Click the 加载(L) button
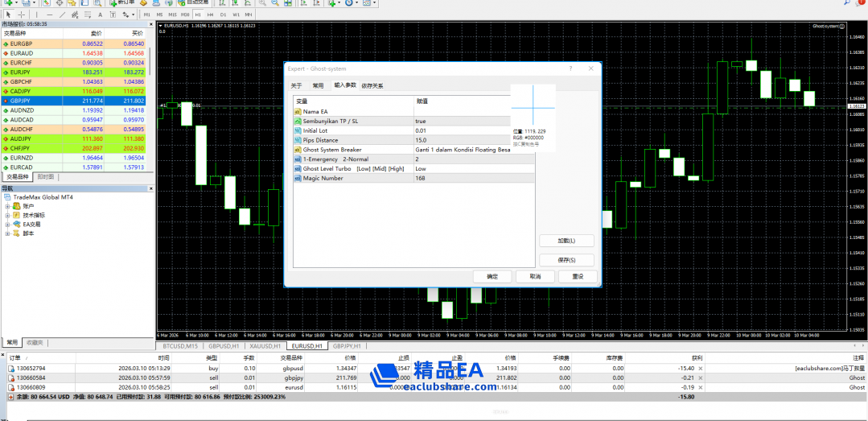The image size is (868, 421). pos(566,241)
